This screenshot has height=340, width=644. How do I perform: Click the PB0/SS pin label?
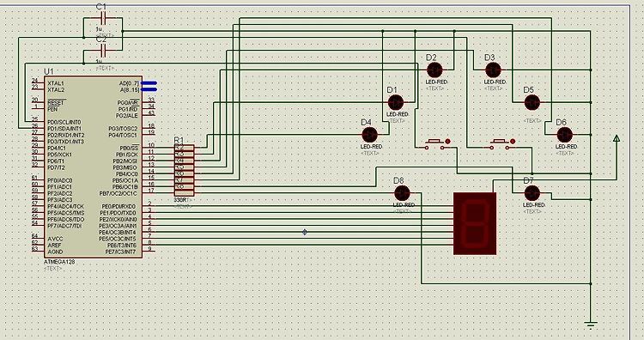coord(129,148)
